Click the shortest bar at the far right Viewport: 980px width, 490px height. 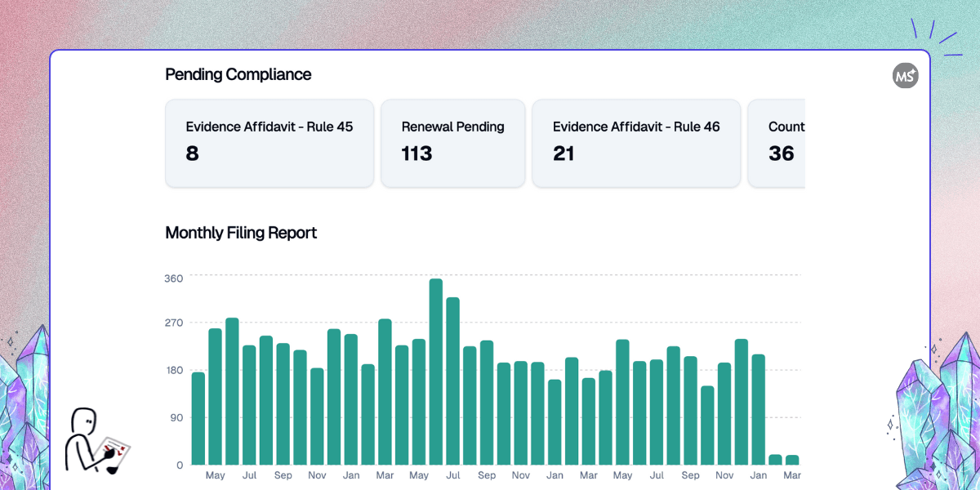pos(792,461)
